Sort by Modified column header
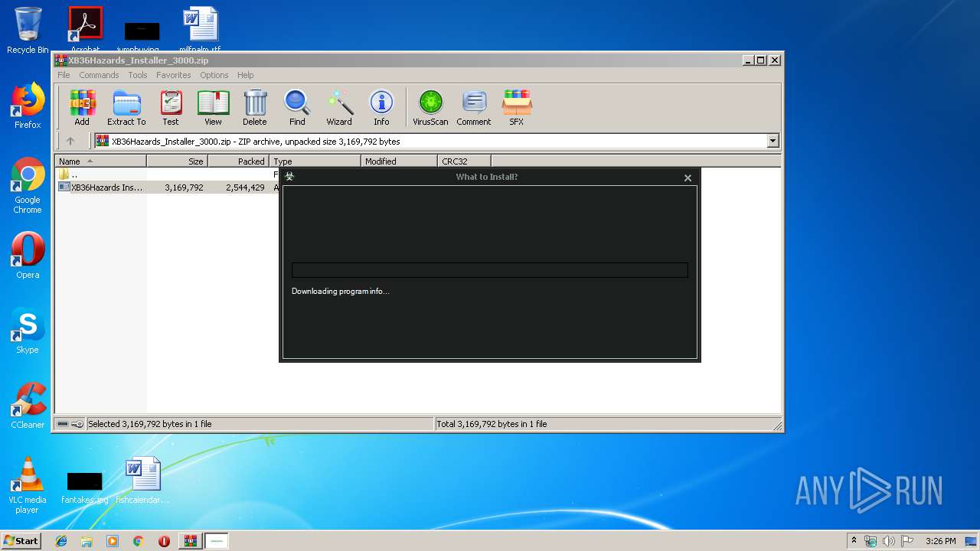 tap(399, 161)
